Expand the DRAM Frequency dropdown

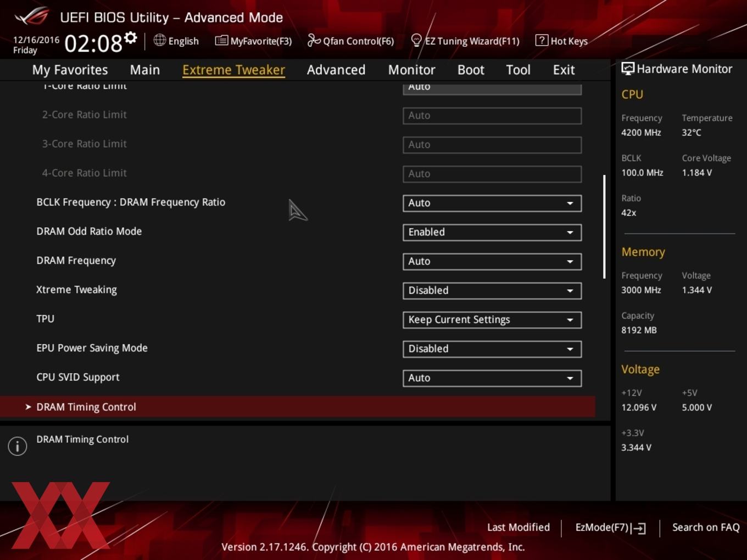coord(492,261)
